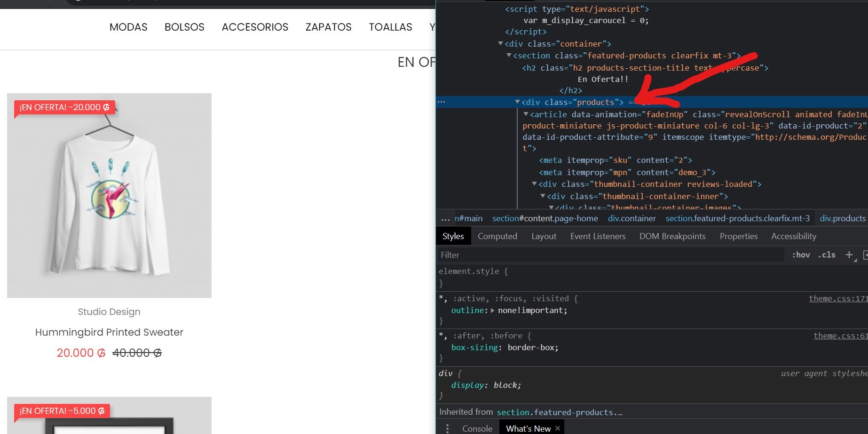
Task: Select the h2 products-section-title element row
Action: (645, 68)
